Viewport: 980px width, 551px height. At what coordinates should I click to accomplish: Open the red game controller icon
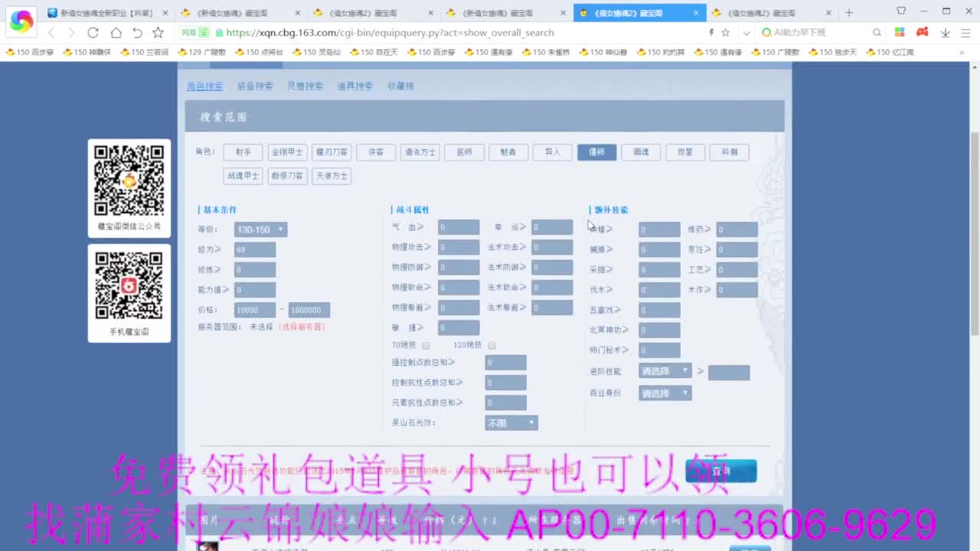923,33
